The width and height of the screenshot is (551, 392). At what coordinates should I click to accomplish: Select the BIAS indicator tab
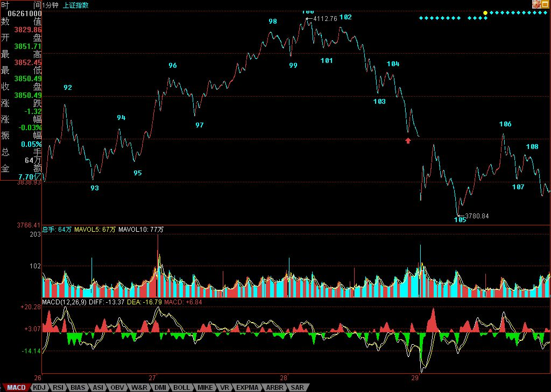[77, 388]
